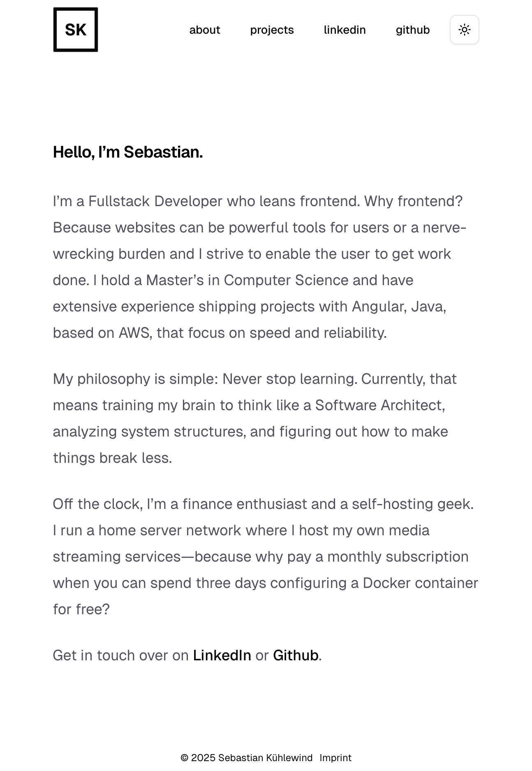Click the words "Software Architect" in the text
Viewport: 532px width, 771px height.
380,405
